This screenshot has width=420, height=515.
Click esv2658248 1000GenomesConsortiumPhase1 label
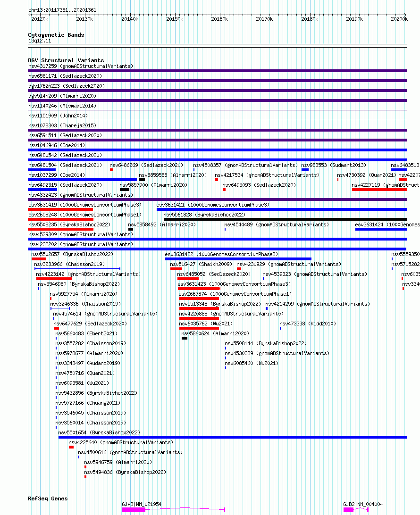pos(85,215)
